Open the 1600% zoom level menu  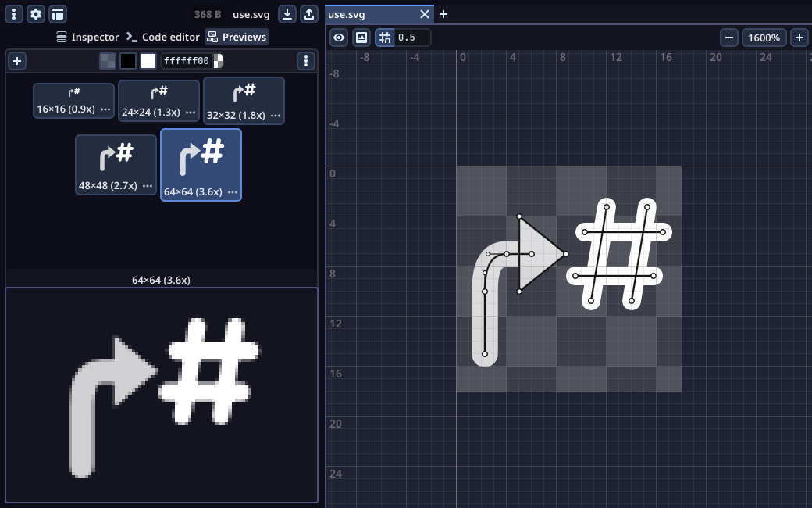click(x=764, y=38)
